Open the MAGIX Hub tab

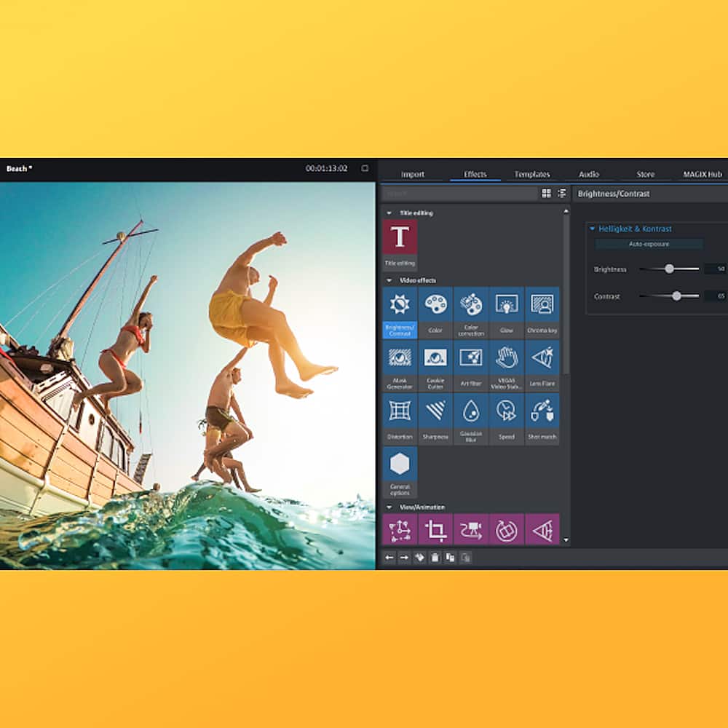point(703,174)
